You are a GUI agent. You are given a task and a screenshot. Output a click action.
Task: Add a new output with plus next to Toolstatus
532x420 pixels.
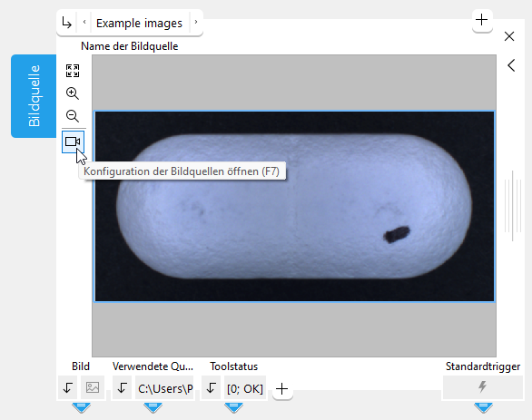(x=282, y=388)
